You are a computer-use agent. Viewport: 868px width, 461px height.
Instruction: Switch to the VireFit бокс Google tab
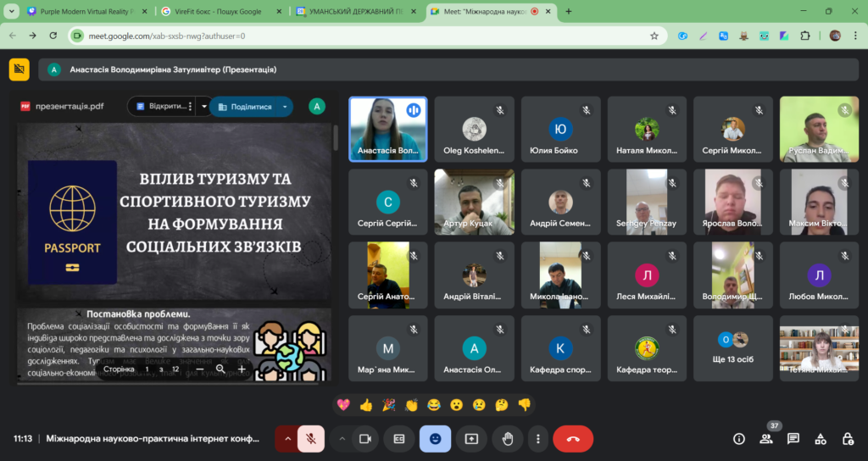pyautogui.click(x=218, y=11)
